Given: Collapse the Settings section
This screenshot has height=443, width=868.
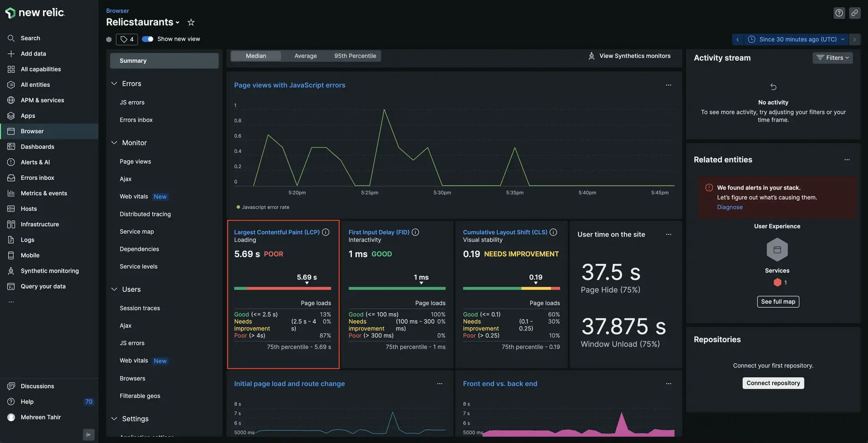Looking at the screenshot, I should [x=114, y=419].
